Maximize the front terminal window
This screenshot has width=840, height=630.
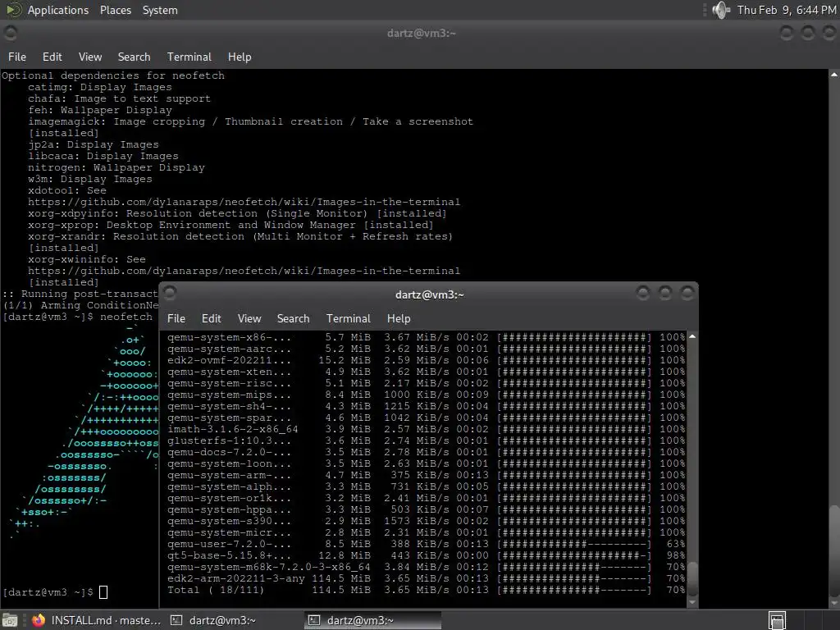(x=664, y=293)
